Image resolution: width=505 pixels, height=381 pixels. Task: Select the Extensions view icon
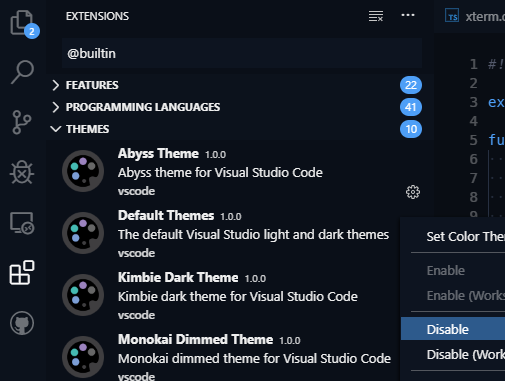point(22,273)
